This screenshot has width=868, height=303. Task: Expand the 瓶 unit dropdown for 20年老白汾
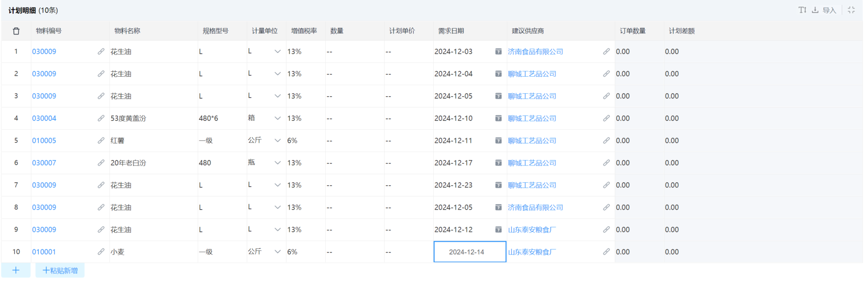tap(277, 163)
